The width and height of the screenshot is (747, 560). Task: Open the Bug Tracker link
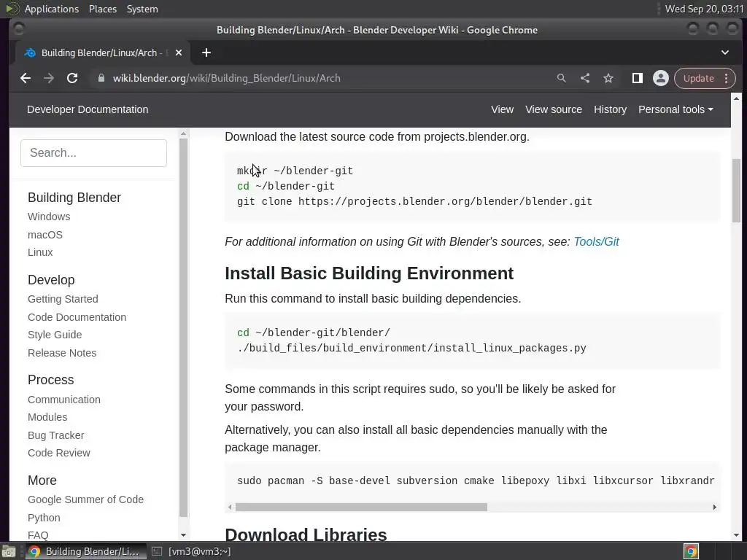tap(55, 435)
